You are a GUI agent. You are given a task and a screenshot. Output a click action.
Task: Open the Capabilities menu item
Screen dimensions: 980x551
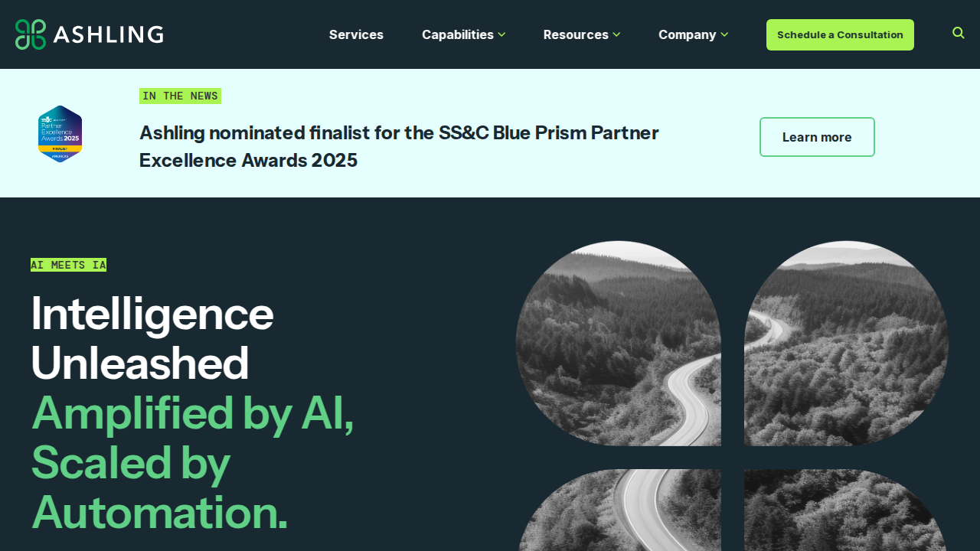click(458, 34)
